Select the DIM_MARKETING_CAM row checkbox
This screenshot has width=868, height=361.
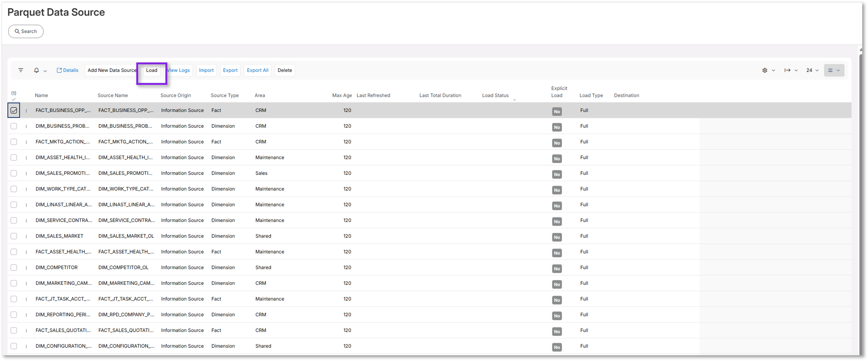pos(14,283)
